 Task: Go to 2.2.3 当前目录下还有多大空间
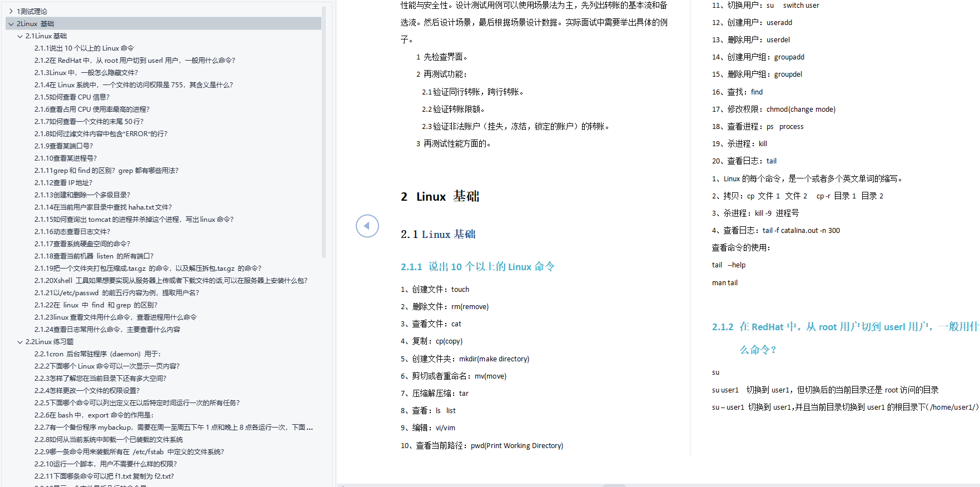(x=100, y=378)
